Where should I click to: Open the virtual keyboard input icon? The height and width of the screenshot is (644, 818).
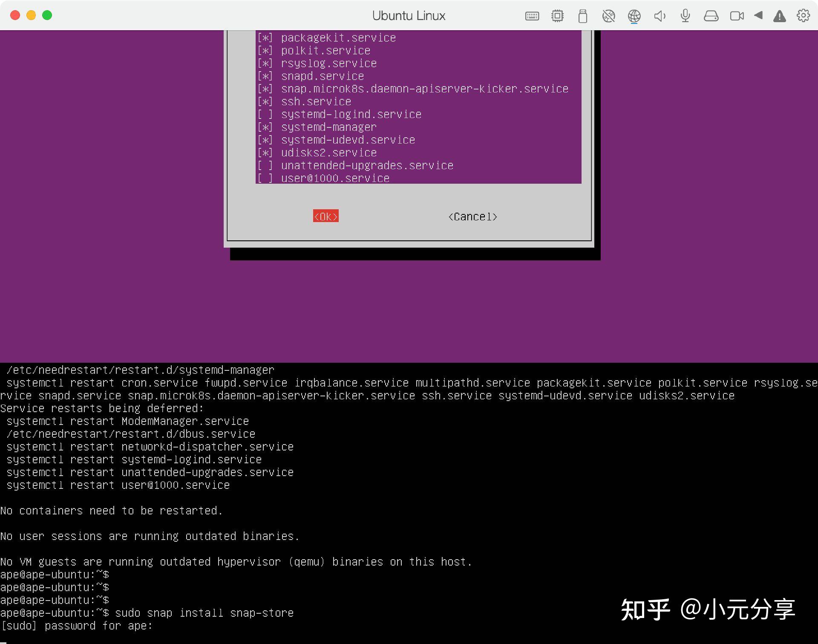pos(532,16)
